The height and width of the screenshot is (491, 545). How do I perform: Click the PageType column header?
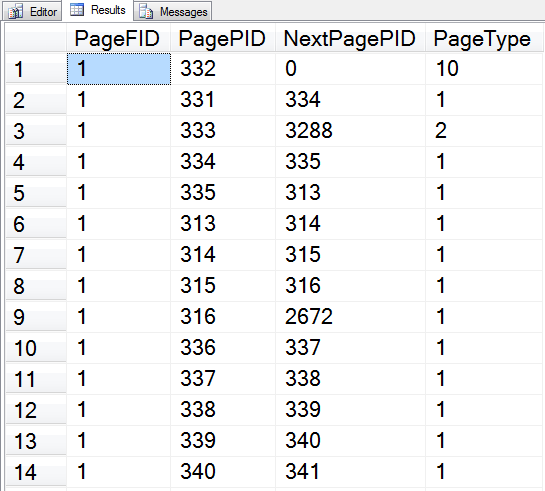pyautogui.click(x=485, y=38)
